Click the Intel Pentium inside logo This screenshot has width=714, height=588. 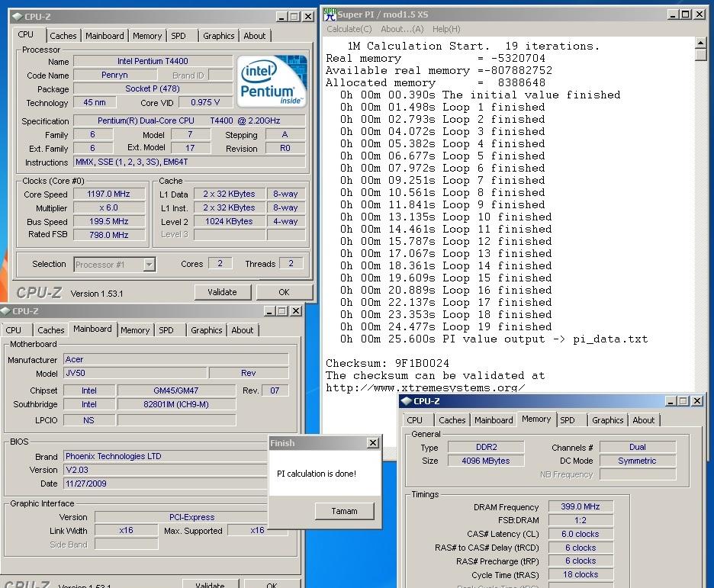[x=272, y=82]
